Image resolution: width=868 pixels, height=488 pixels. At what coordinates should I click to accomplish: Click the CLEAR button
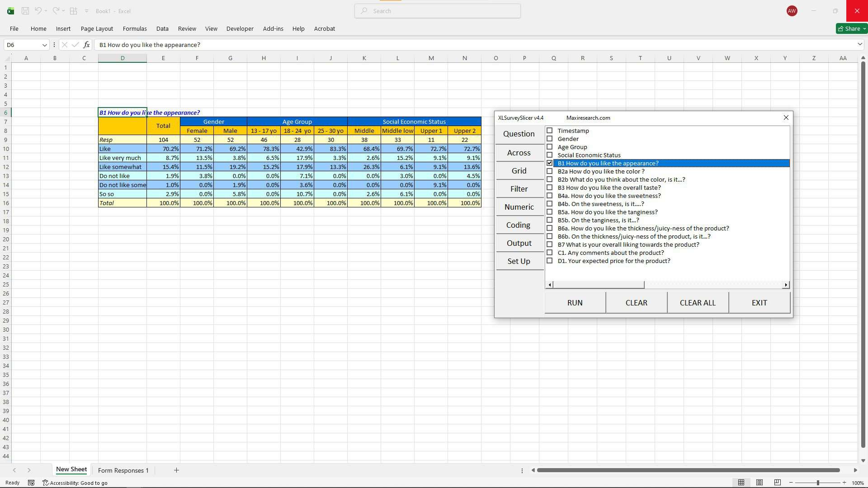(x=637, y=303)
